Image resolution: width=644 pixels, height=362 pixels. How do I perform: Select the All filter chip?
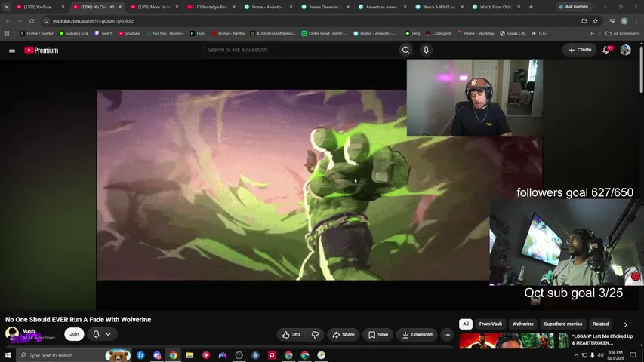466,324
